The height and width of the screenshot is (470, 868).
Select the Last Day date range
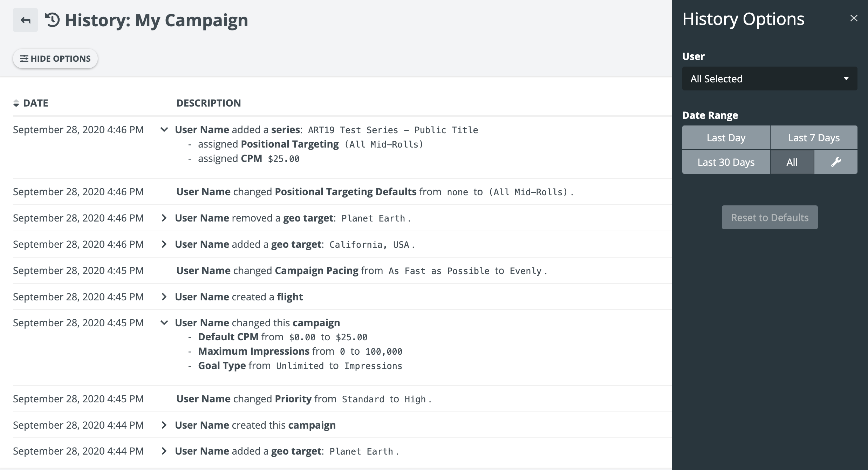[726, 138]
